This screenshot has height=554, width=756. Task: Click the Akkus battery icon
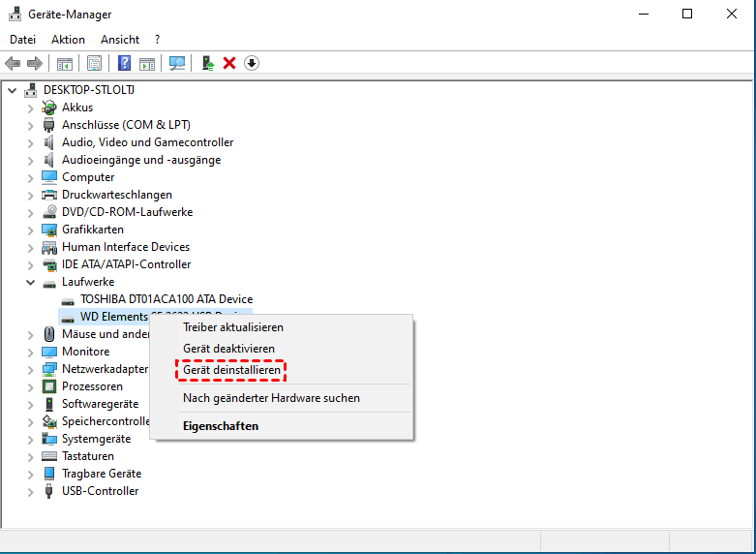click(49, 108)
